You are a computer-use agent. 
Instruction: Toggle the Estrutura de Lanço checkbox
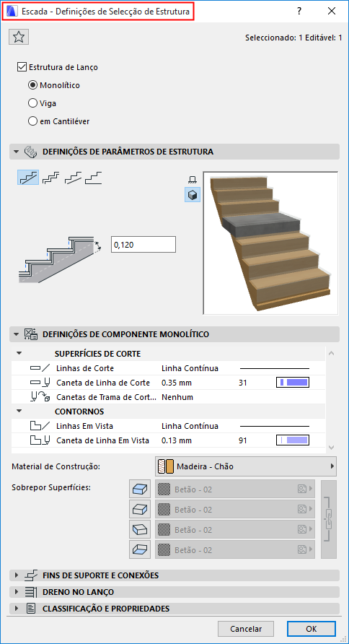(x=22, y=67)
